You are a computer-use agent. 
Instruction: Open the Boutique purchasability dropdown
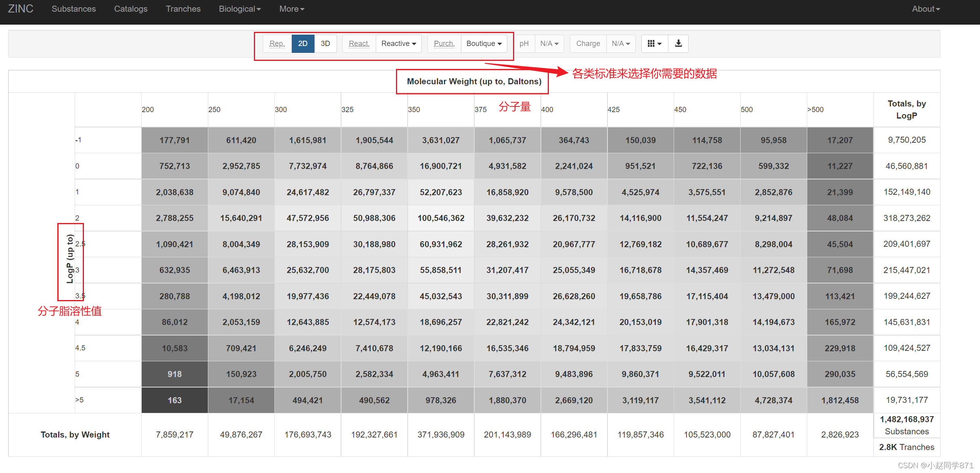(x=484, y=44)
